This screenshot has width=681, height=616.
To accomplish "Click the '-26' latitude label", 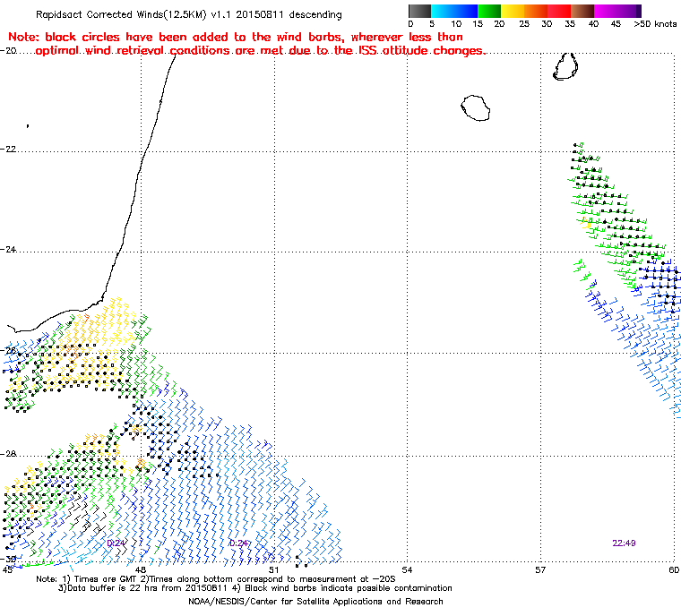I will point(9,350).
